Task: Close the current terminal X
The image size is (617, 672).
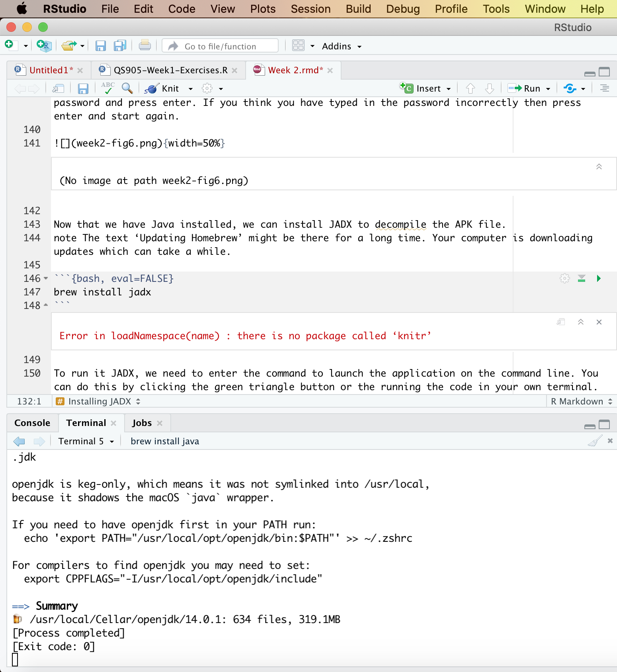Action: click(x=610, y=441)
